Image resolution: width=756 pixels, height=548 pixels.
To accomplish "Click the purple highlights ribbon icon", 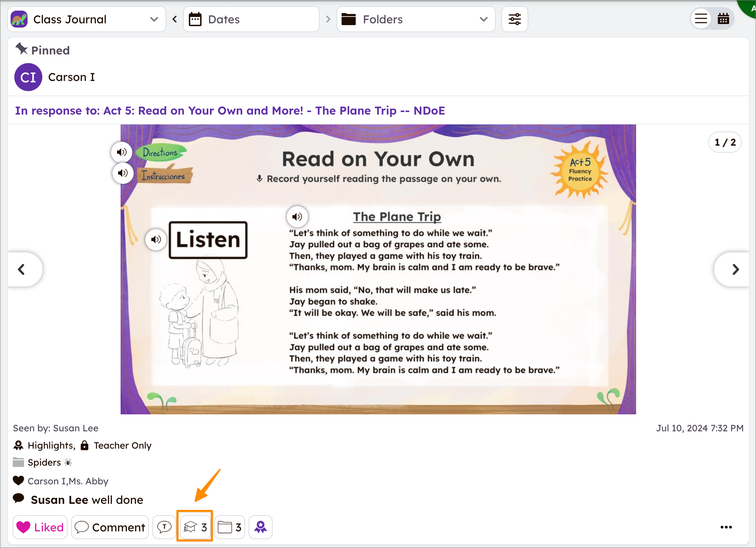I will 261,527.
